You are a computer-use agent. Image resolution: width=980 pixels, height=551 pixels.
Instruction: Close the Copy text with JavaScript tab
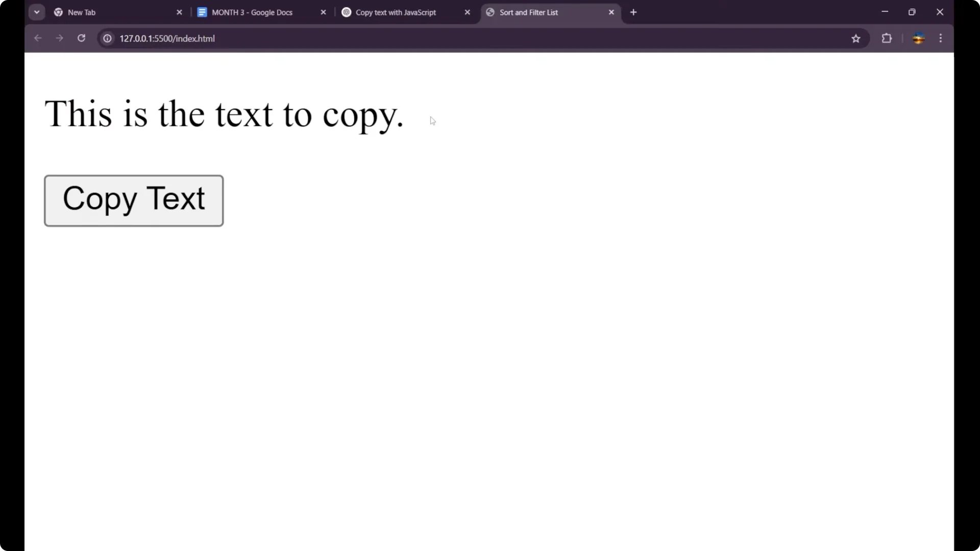[x=468, y=12]
